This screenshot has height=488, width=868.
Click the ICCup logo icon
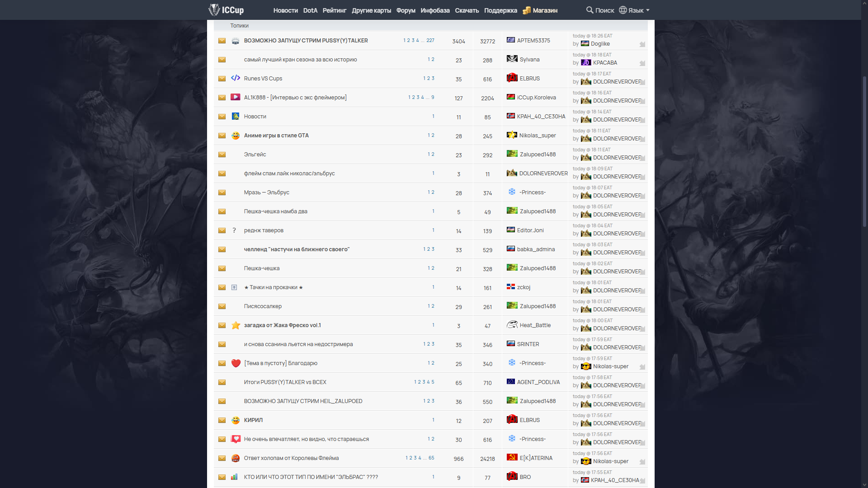click(x=214, y=9)
